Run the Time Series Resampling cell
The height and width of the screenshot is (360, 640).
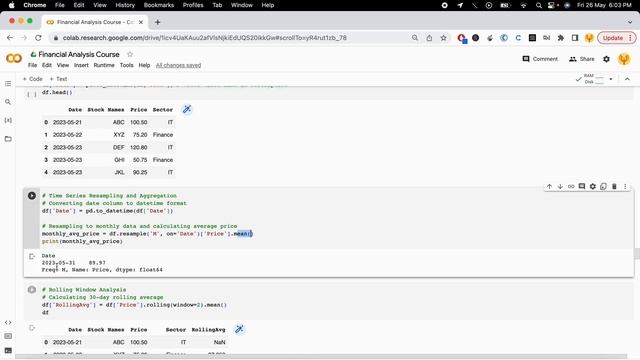(32, 196)
